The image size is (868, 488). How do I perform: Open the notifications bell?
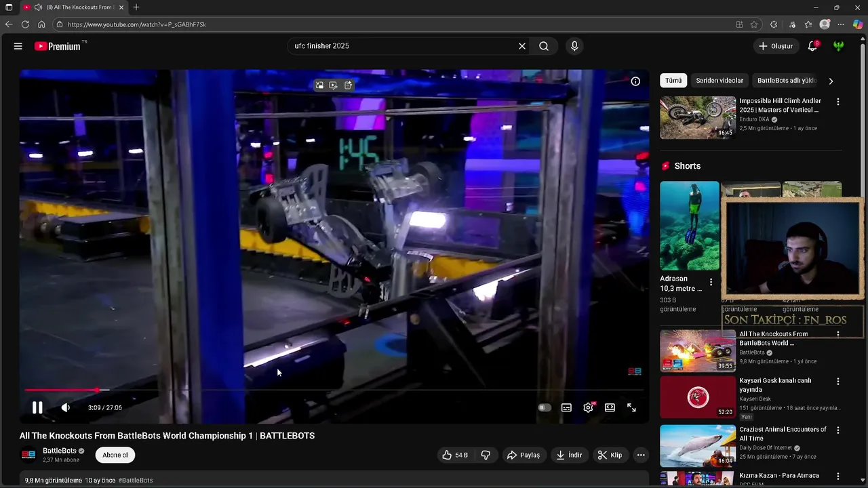812,46
